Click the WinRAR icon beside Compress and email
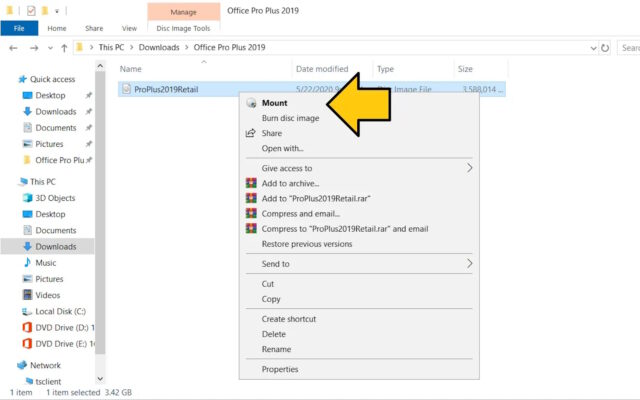Viewport: 640px width, 400px height. click(x=251, y=213)
